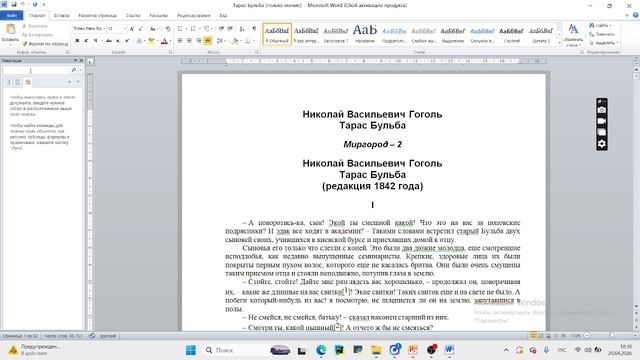Screen dimensions: 640x360
Task: Apply the Заголовок 1 style
Action: coord(336,34)
